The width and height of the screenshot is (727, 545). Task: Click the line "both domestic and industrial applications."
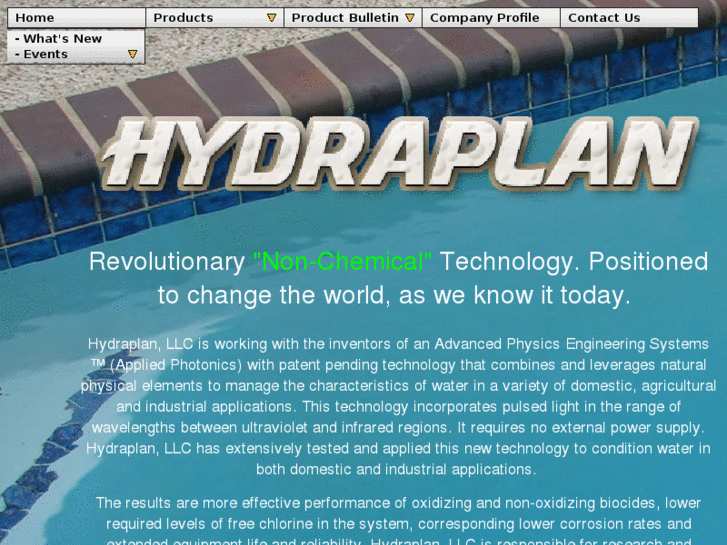(396, 469)
